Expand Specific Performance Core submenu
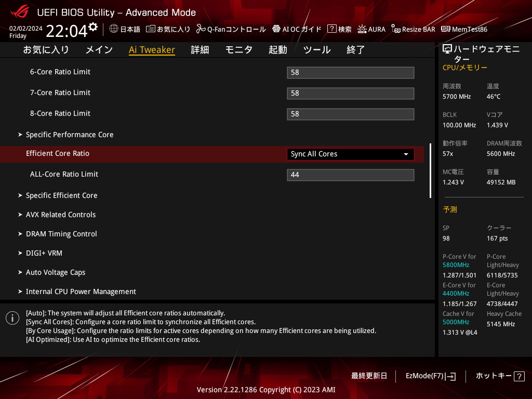Viewport: 532px width, 399px height. (x=70, y=135)
